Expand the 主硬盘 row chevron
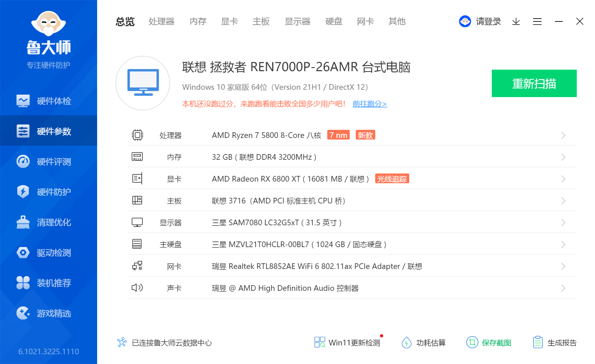595x364 pixels. [563, 244]
